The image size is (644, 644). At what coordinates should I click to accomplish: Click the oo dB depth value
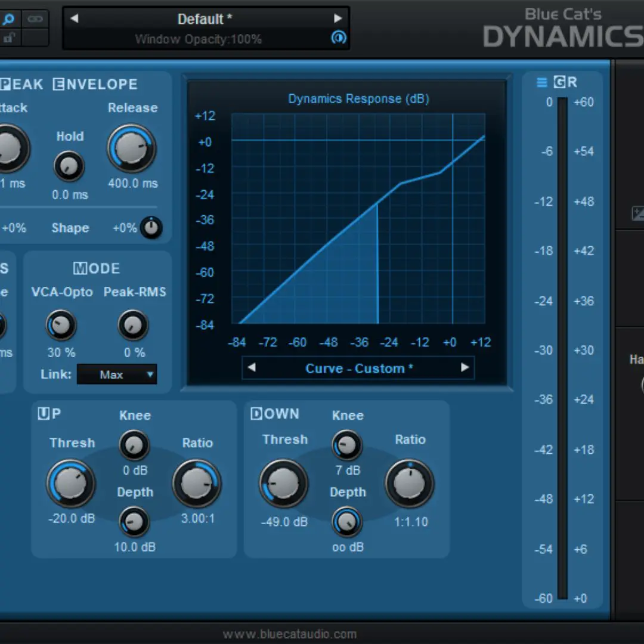[x=348, y=547]
